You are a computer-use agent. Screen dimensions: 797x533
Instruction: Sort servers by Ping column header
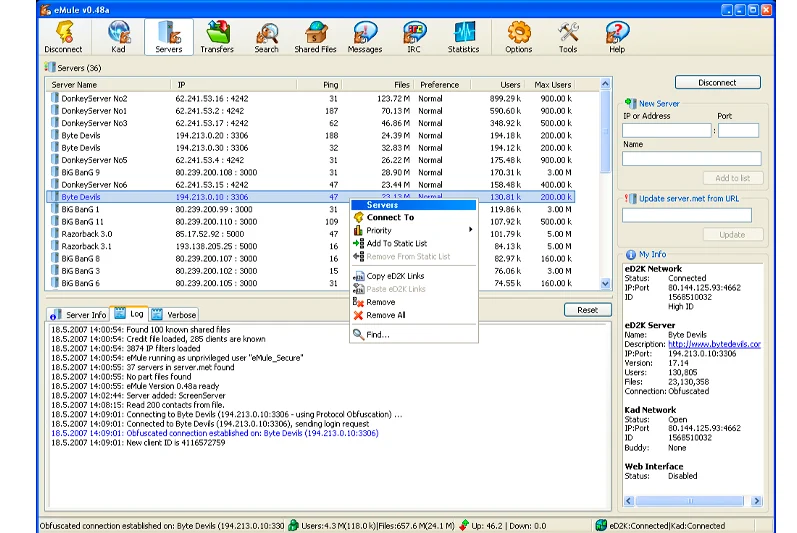tap(330, 85)
